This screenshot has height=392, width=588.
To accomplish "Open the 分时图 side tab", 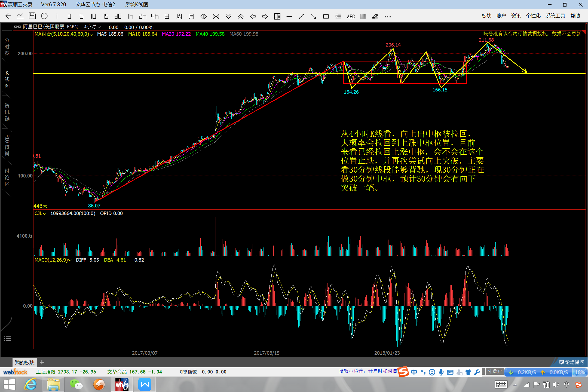I will (x=7, y=47).
